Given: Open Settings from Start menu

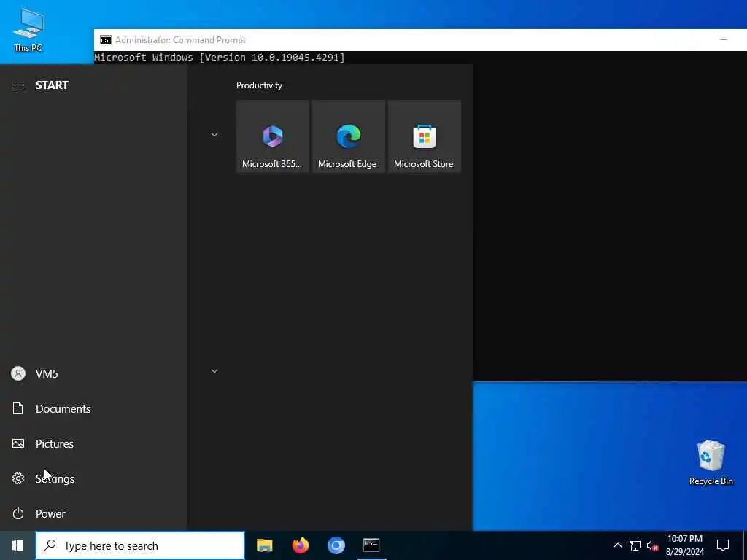Looking at the screenshot, I should pyautogui.click(x=93, y=478).
